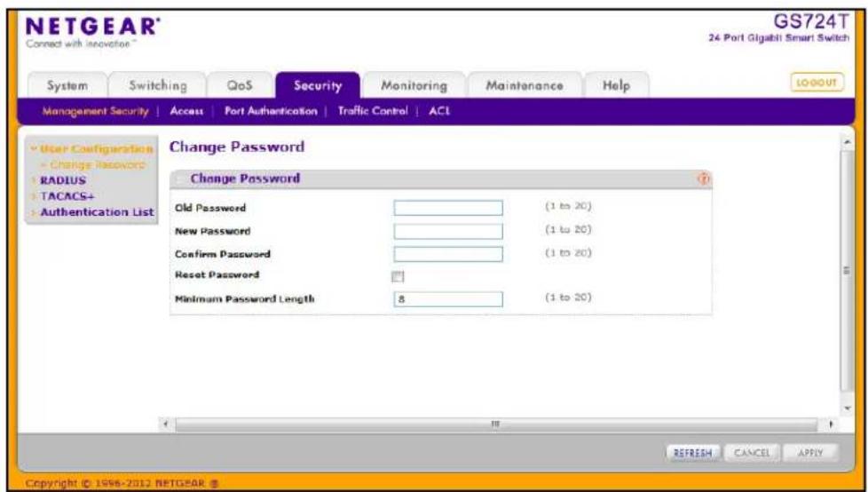The height and width of the screenshot is (492, 868).
Task: Click the vertical scrollbar down arrow
Action: pyautogui.click(x=847, y=409)
